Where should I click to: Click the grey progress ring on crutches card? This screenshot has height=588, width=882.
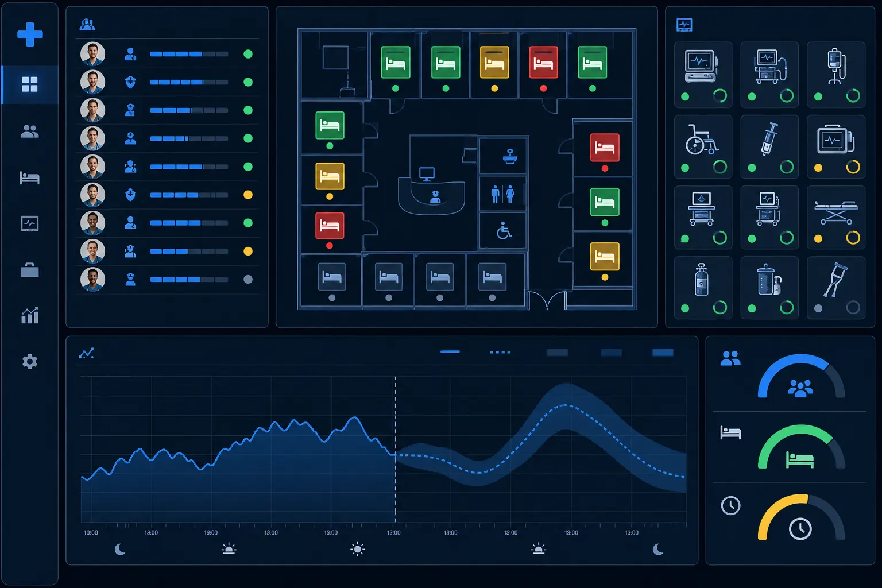853,308
